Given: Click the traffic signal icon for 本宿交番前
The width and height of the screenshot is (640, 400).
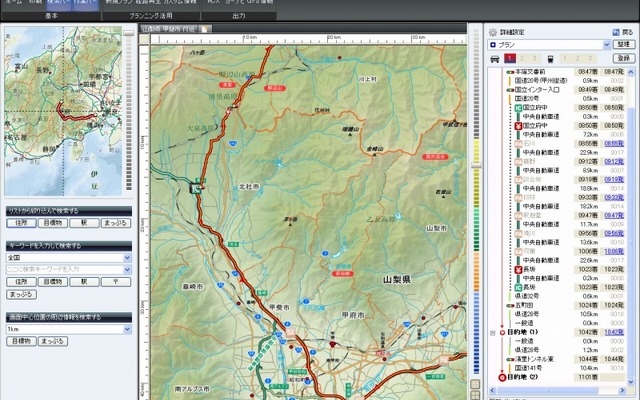Looking at the screenshot, I should 510,72.
